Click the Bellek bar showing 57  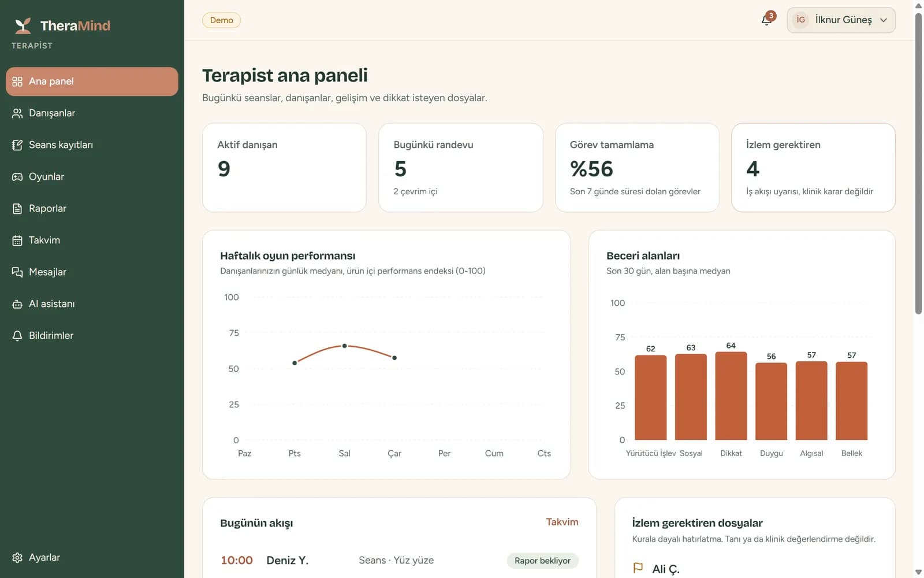[852, 401]
